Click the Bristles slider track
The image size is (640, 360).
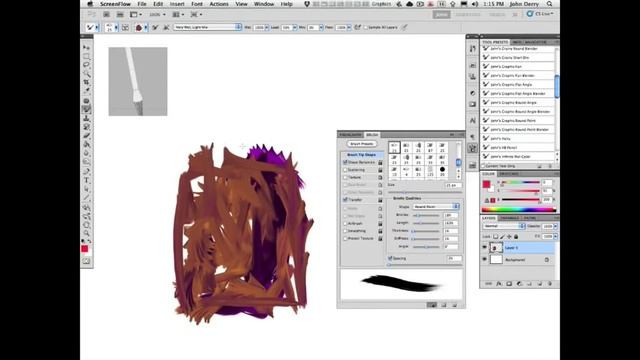(x=426, y=216)
